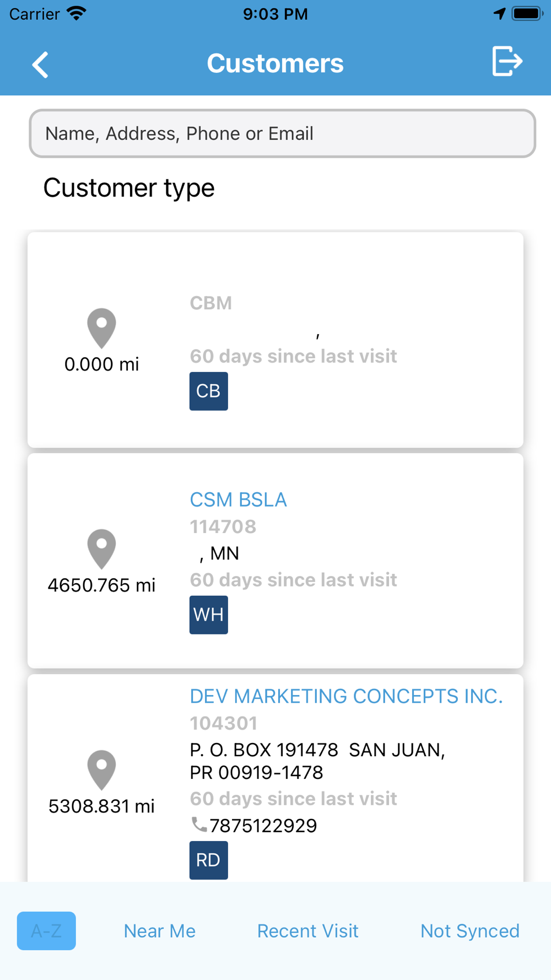Tap the location services arrow in status bar

click(x=499, y=13)
